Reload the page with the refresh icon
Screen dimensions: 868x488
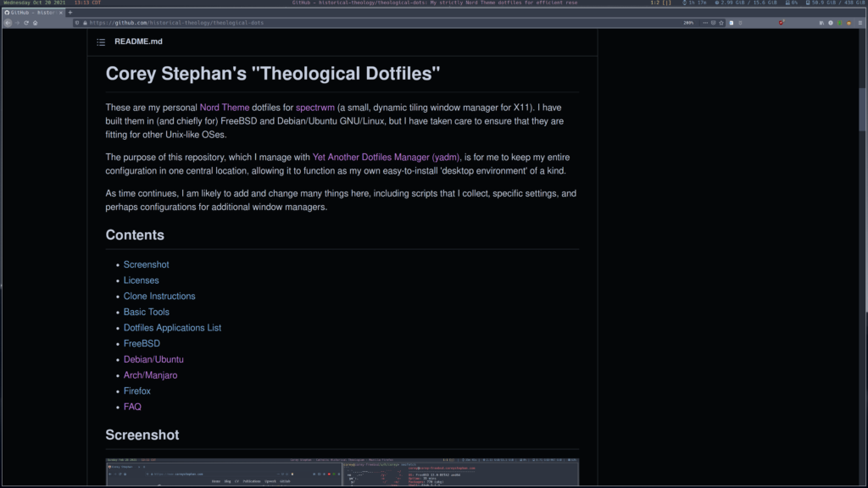point(26,23)
